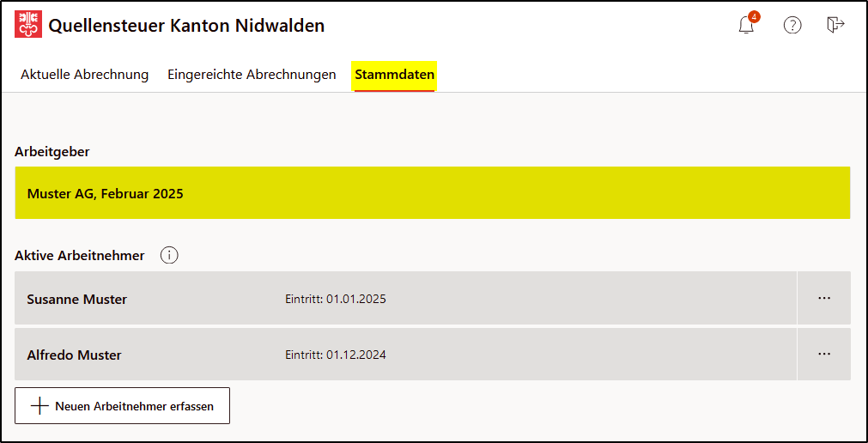Open the Muster AG, Februar 2025 employer row
The image size is (868, 443).
coord(433,192)
